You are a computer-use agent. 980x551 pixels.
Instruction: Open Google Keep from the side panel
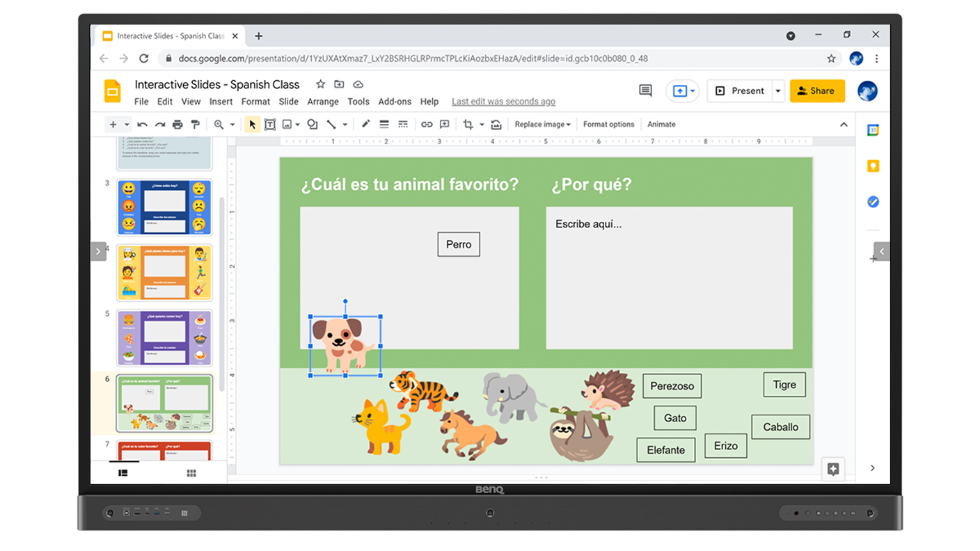tap(873, 166)
